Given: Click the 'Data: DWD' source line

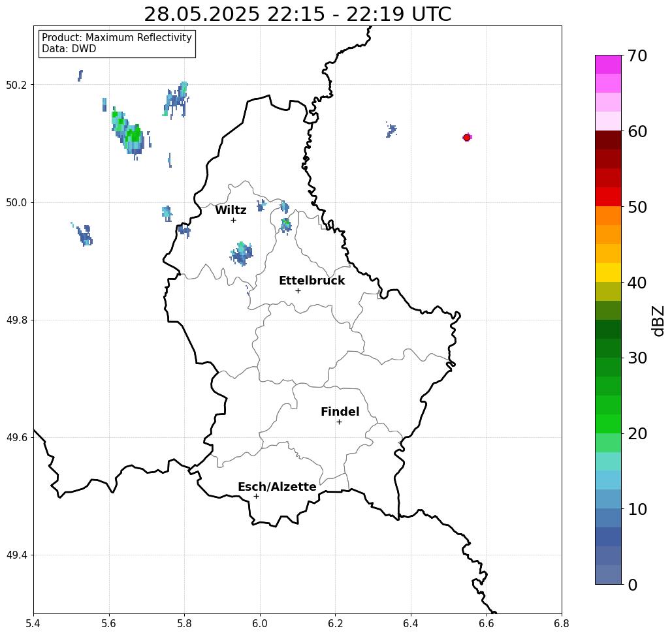Looking at the screenshot, I should [69, 49].
